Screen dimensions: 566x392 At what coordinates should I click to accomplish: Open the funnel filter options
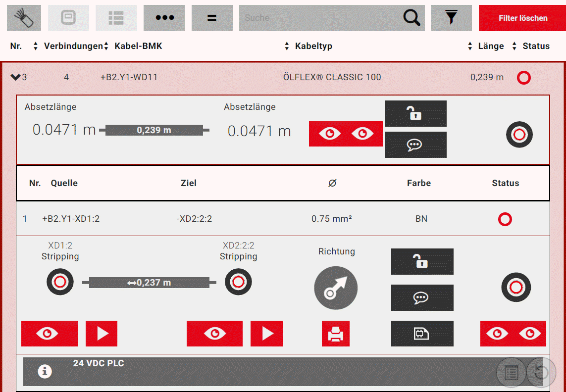pos(451,18)
